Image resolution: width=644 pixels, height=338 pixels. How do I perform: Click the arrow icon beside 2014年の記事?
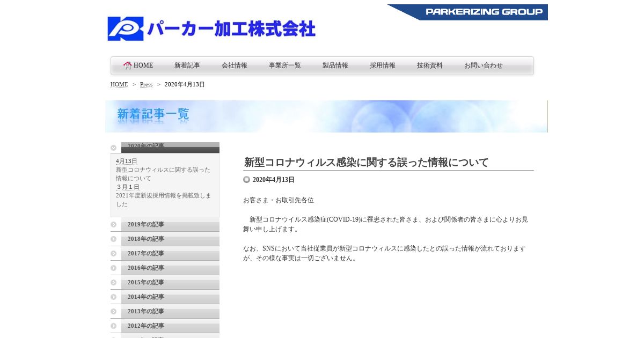(114, 297)
